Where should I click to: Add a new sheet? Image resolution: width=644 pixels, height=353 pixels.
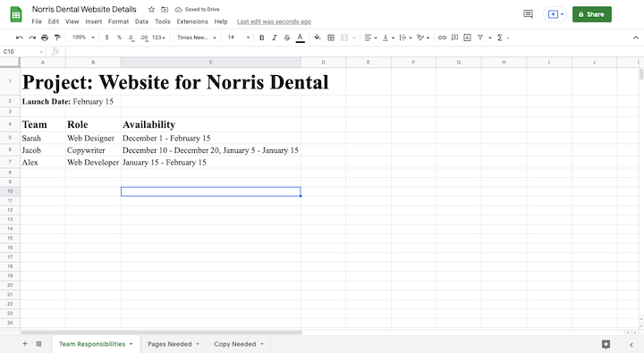25,344
